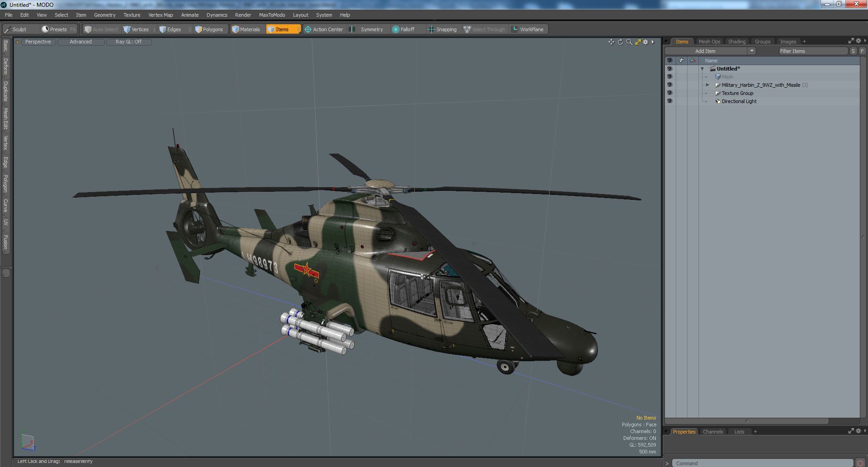Open the Ray GL: Off dropdown
Screen dimensions: 868x467
coord(128,42)
